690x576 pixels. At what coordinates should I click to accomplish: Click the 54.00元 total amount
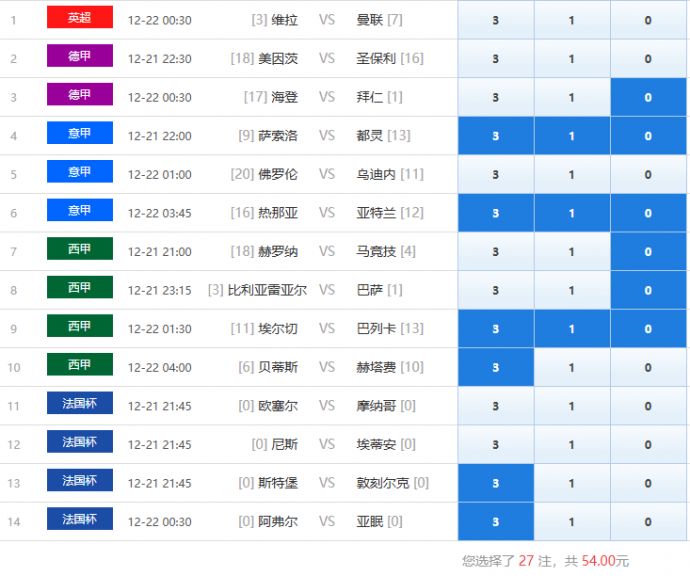[605, 561]
